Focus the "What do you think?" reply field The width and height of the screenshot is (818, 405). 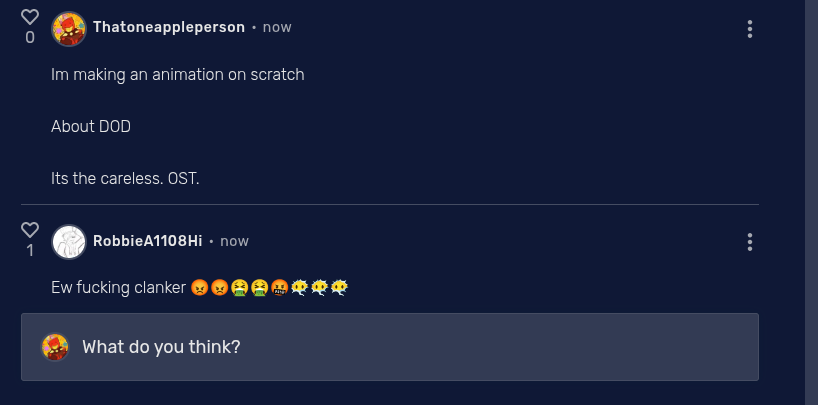click(400, 347)
